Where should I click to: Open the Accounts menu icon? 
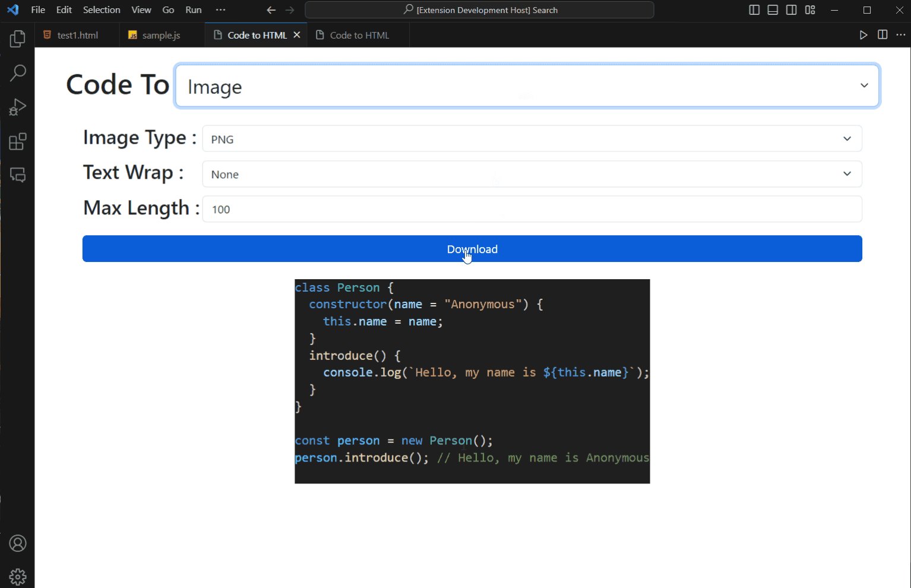point(18,543)
